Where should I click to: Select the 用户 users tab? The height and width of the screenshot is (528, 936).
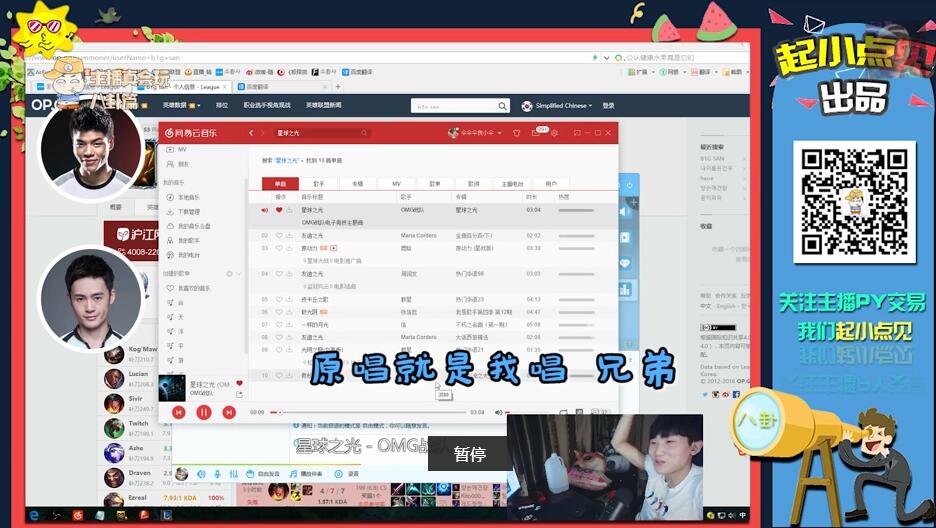coord(551,184)
